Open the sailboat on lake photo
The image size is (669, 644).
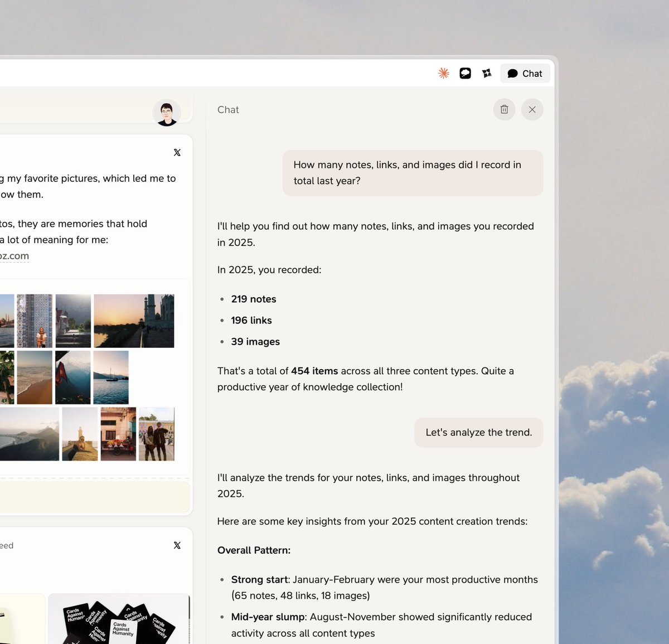(111, 377)
